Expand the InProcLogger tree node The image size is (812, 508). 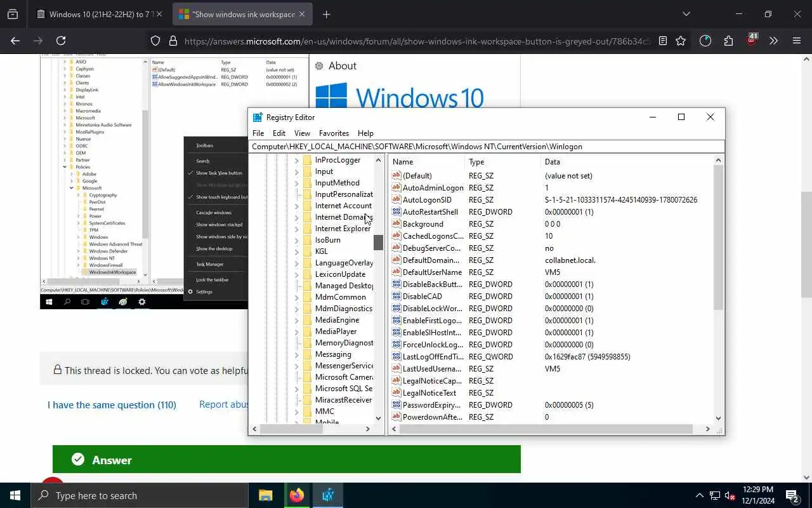[296, 161]
